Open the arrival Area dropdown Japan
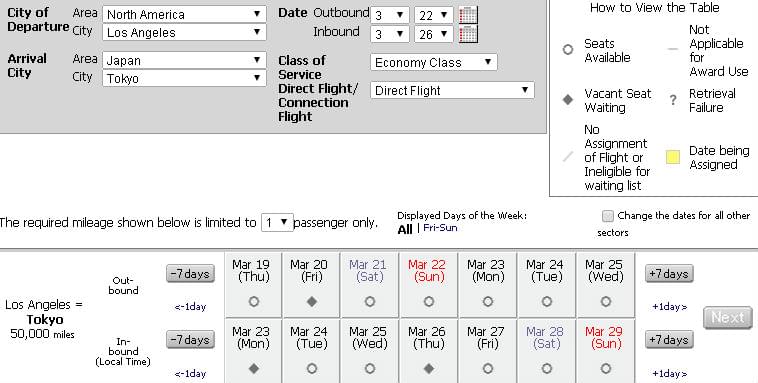 click(184, 60)
